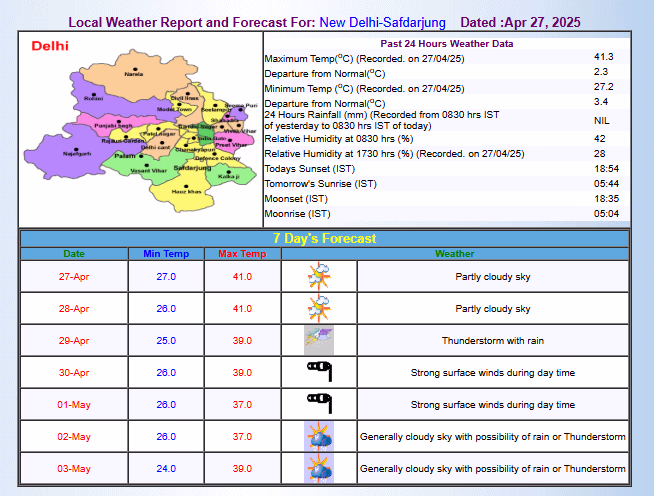Click the red Delhi map title
This screenshot has height=496, width=654.
click(x=50, y=46)
